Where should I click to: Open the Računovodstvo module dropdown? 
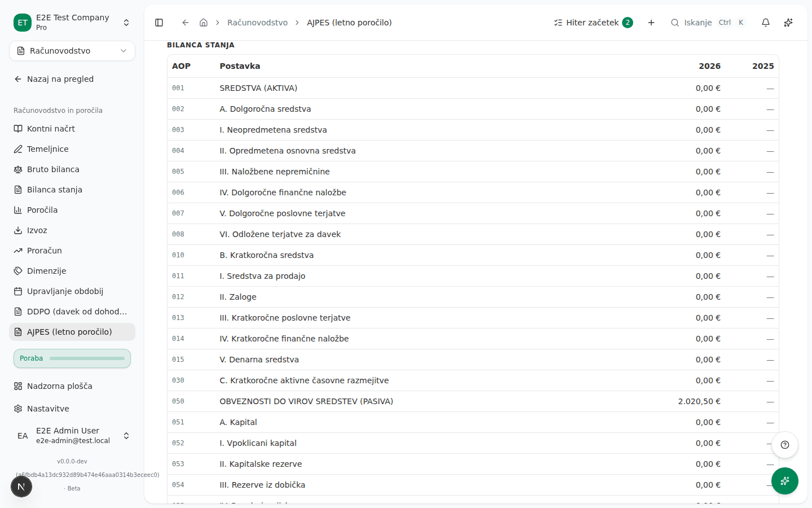tap(72, 51)
